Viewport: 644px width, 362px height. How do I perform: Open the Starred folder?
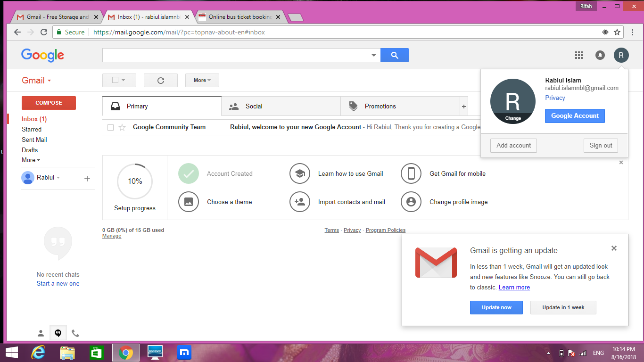(x=32, y=129)
